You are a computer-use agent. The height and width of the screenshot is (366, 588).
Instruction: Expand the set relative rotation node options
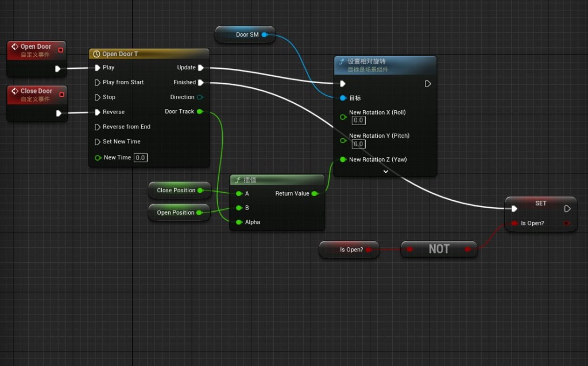tap(385, 171)
